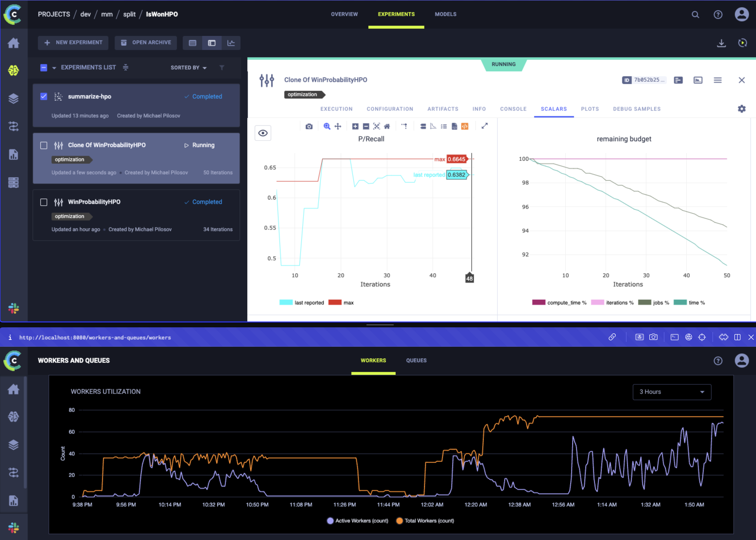Screen dimensions: 756x540
Task: Open orange embed code icon
Action: click(465, 126)
